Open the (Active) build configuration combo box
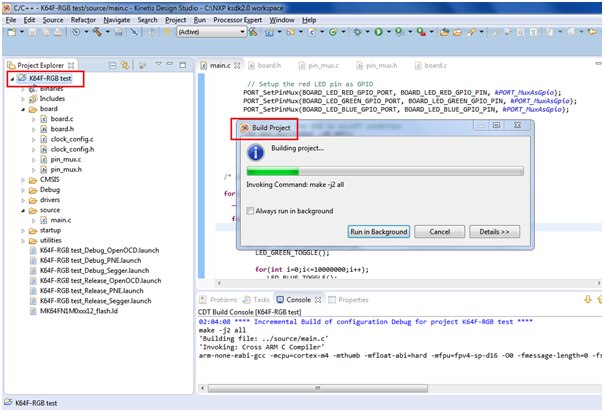 211,32
